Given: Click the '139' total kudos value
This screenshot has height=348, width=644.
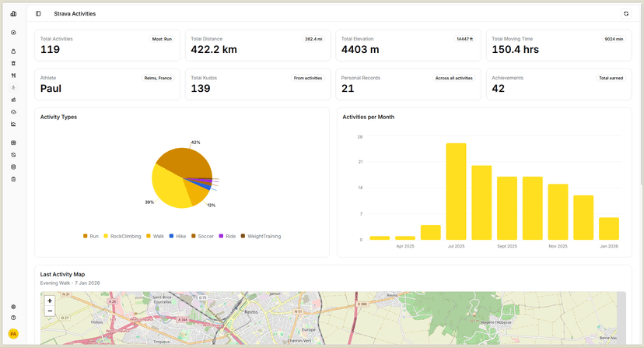Looking at the screenshot, I should click(201, 89).
